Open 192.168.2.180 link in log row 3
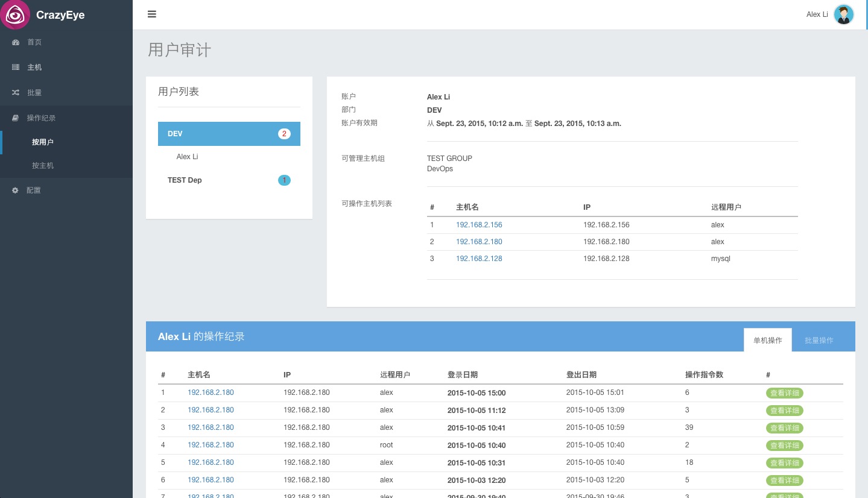 pyautogui.click(x=211, y=427)
